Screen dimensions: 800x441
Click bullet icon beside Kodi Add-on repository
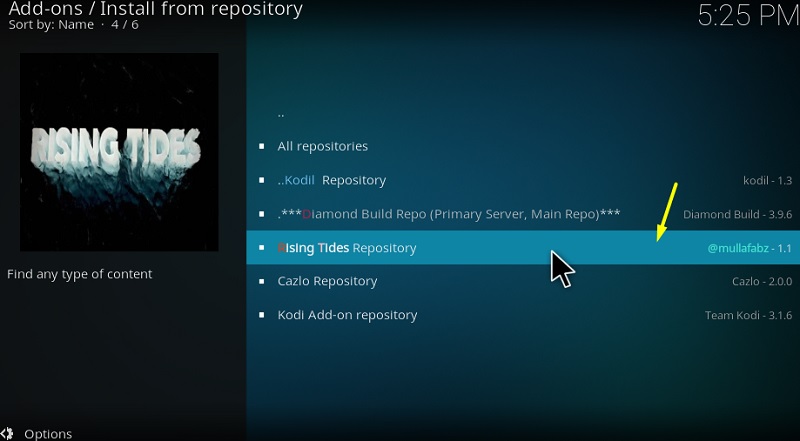[x=262, y=315]
